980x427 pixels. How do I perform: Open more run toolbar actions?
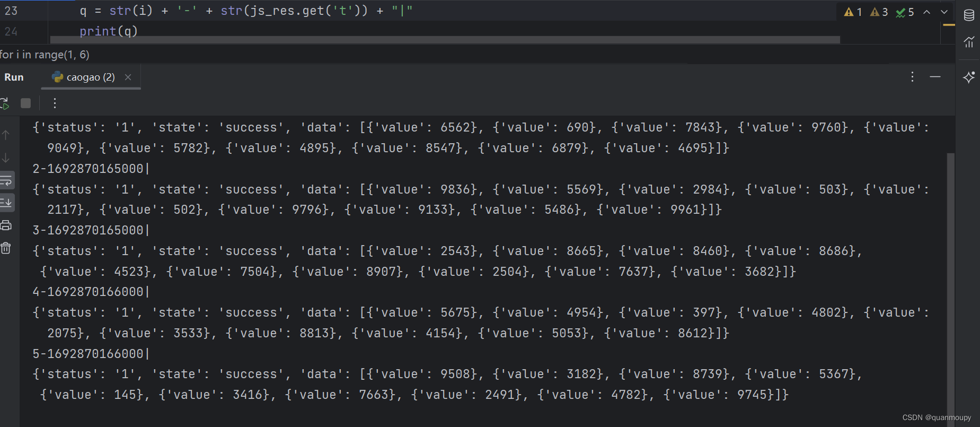(55, 103)
